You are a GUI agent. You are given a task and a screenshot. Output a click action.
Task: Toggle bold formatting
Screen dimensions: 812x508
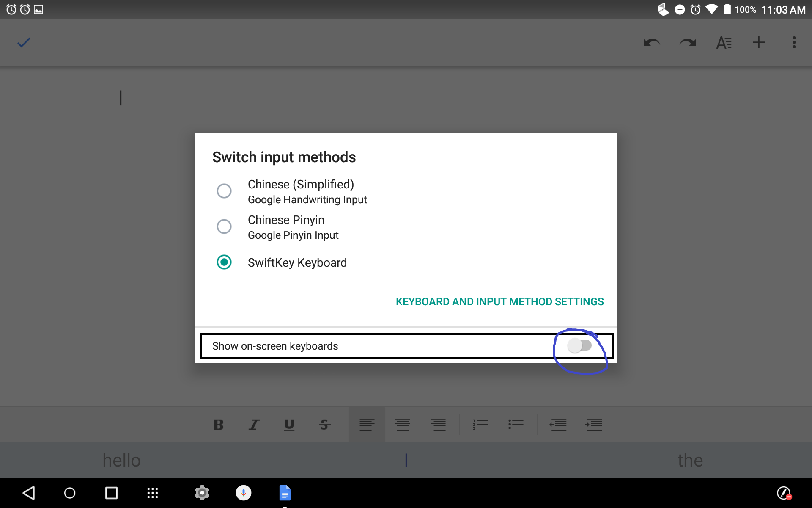pos(218,425)
